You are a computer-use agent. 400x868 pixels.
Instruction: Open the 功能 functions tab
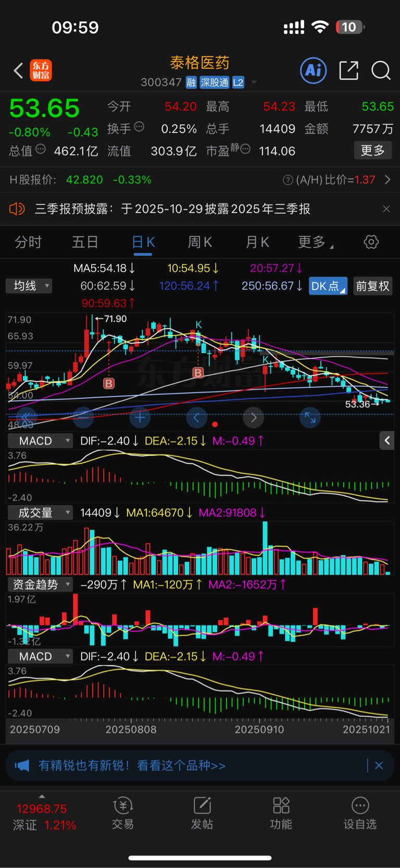point(281,814)
